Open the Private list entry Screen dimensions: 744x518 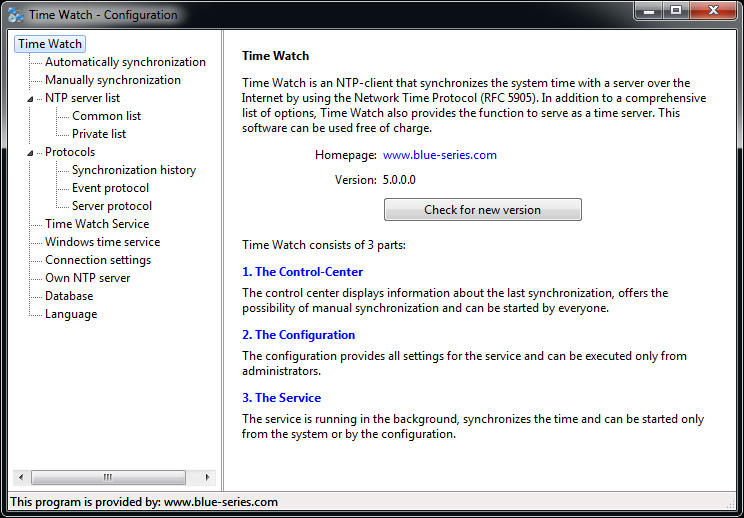tap(99, 134)
